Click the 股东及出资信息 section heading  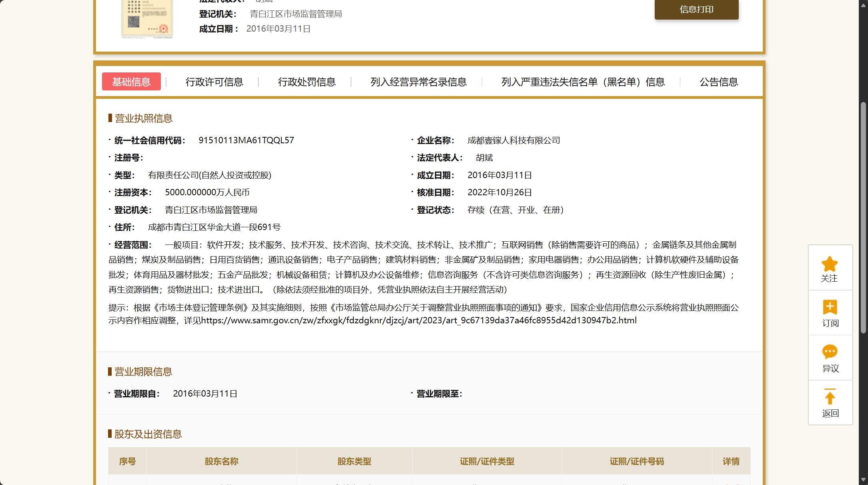click(x=148, y=434)
